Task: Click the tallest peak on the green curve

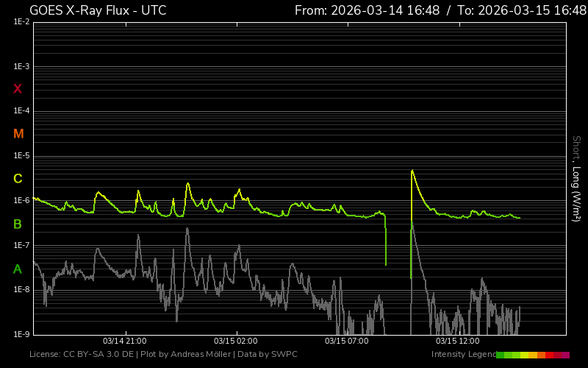Action: pos(412,171)
